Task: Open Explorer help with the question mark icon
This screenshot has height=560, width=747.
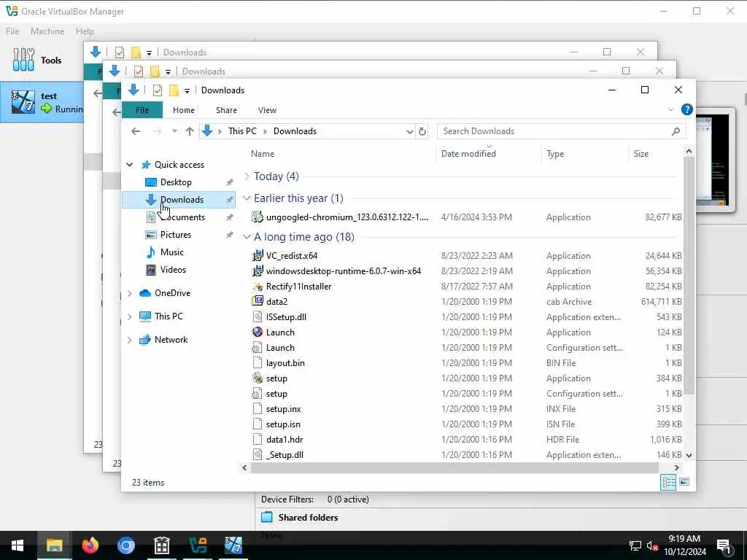Action: 686,109
